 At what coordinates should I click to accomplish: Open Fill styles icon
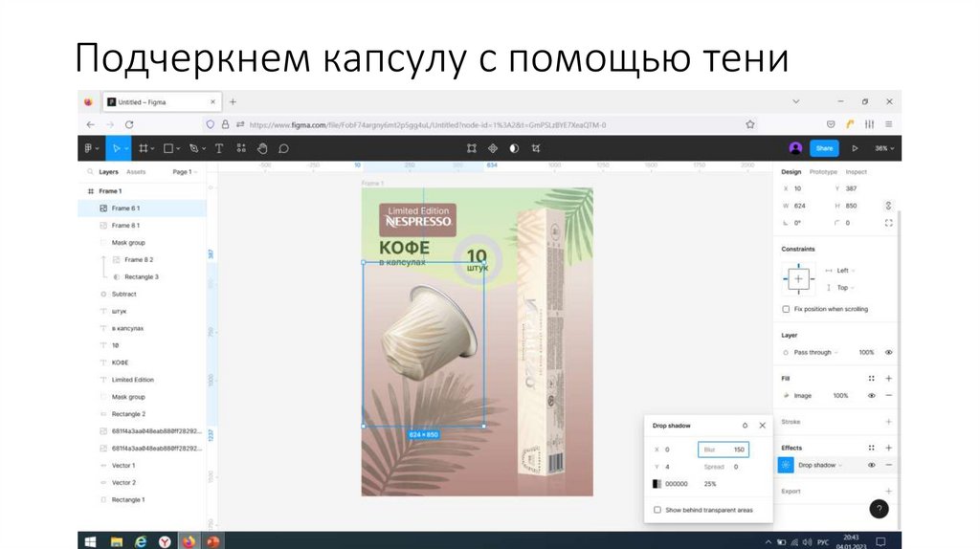[871, 379]
